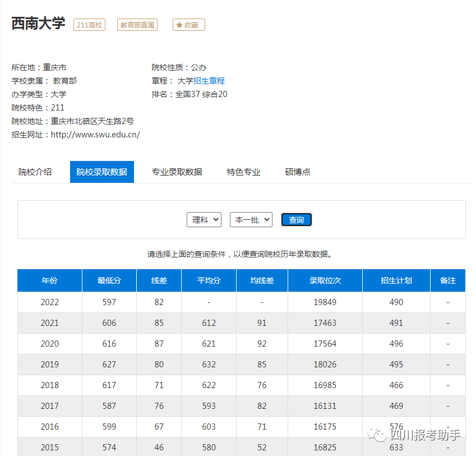The width and height of the screenshot is (476, 456).
Task: Click the rank value 17564
Action: 325,344
